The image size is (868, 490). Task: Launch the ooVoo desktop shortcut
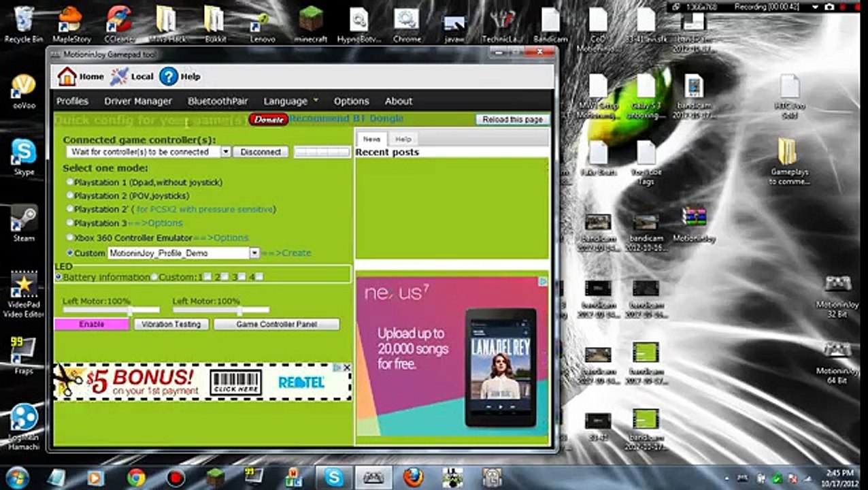pyautogui.click(x=24, y=91)
